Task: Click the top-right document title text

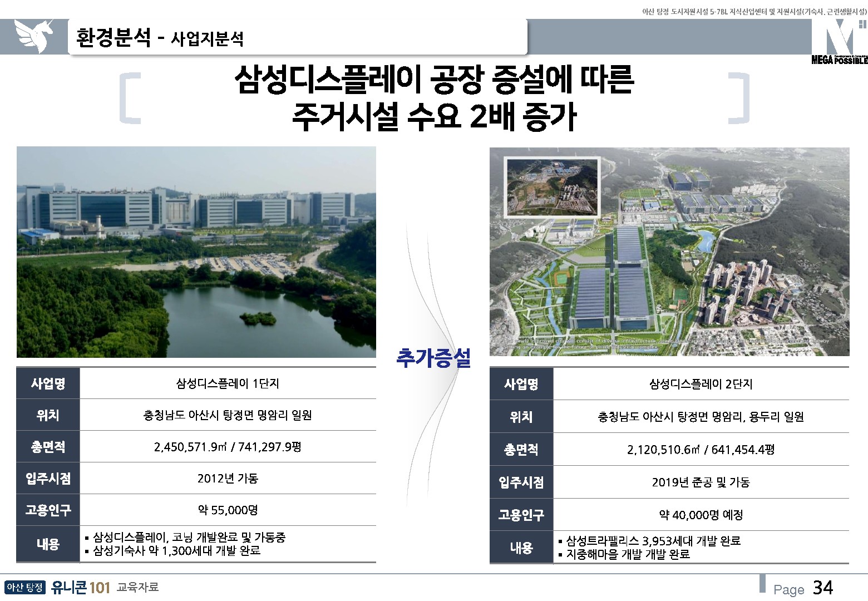Action: (x=754, y=11)
